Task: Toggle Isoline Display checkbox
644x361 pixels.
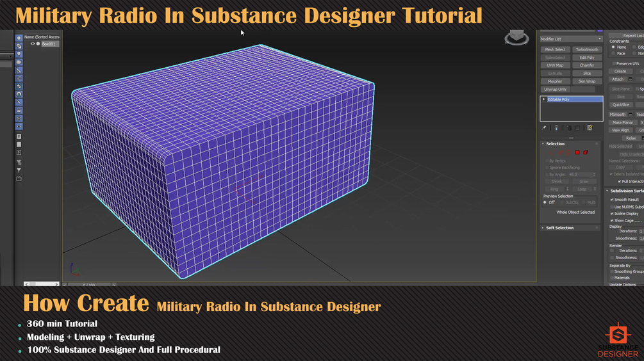Action: coord(612,214)
